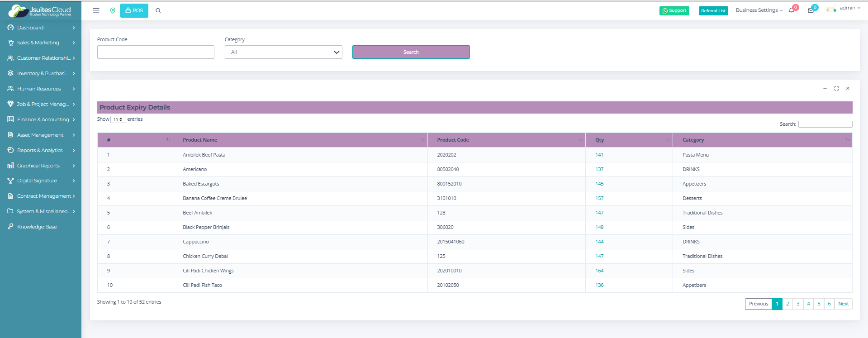Open the mail inbox icon

[x=811, y=10]
